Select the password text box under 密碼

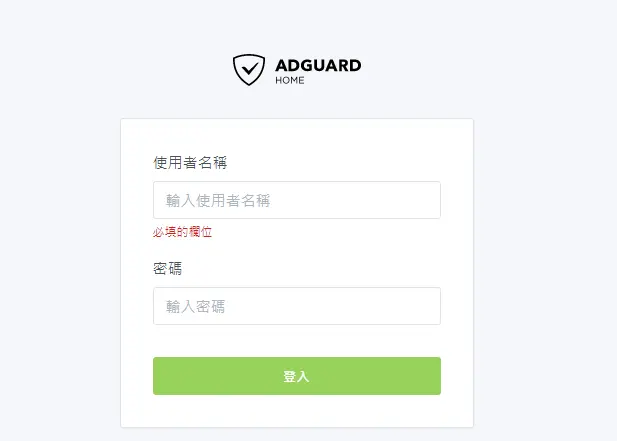tap(297, 306)
